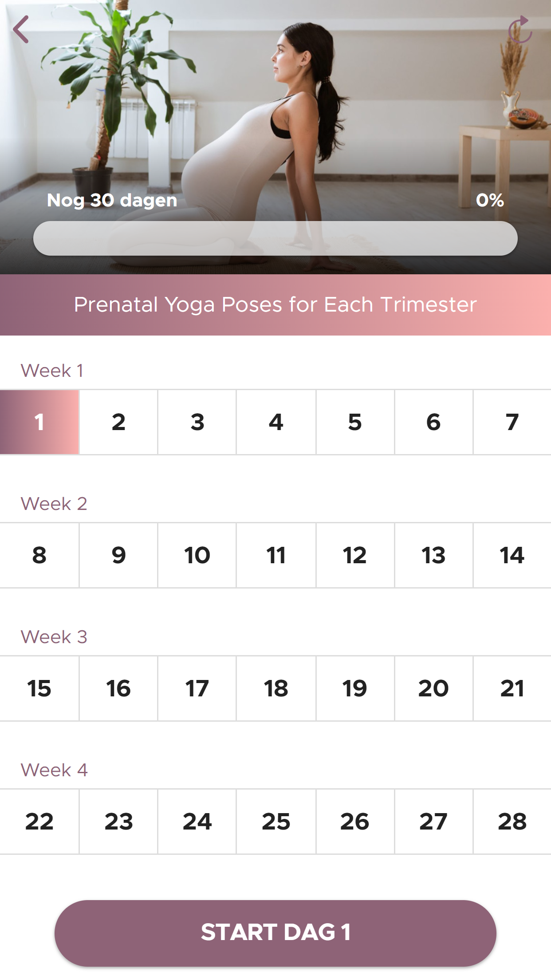Select day 8 in Week 2
The width and height of the screenshot is (551, 980).
(39, 555)
